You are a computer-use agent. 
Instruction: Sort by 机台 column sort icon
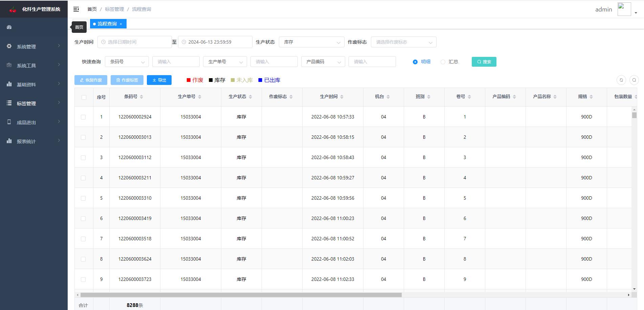pos(388,97)
